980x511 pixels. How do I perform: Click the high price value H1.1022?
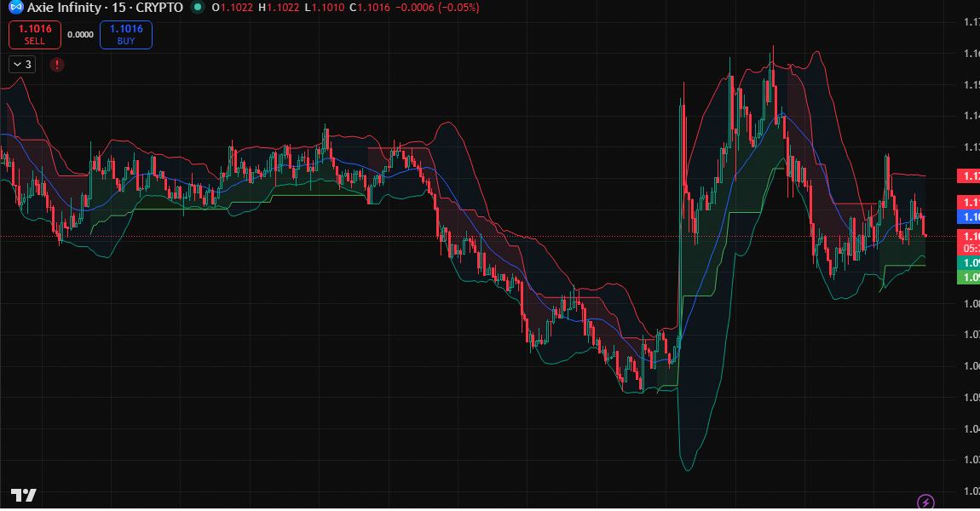coord(279,8)
